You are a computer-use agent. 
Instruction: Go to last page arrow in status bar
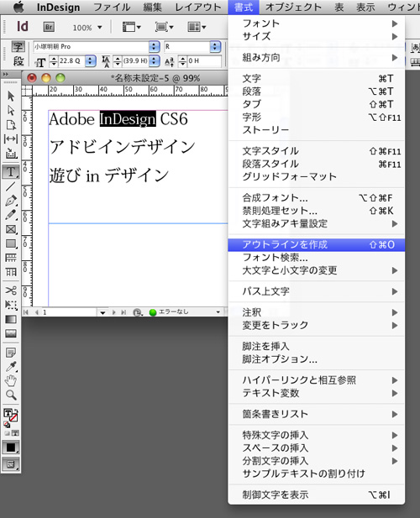click(123, 312)
